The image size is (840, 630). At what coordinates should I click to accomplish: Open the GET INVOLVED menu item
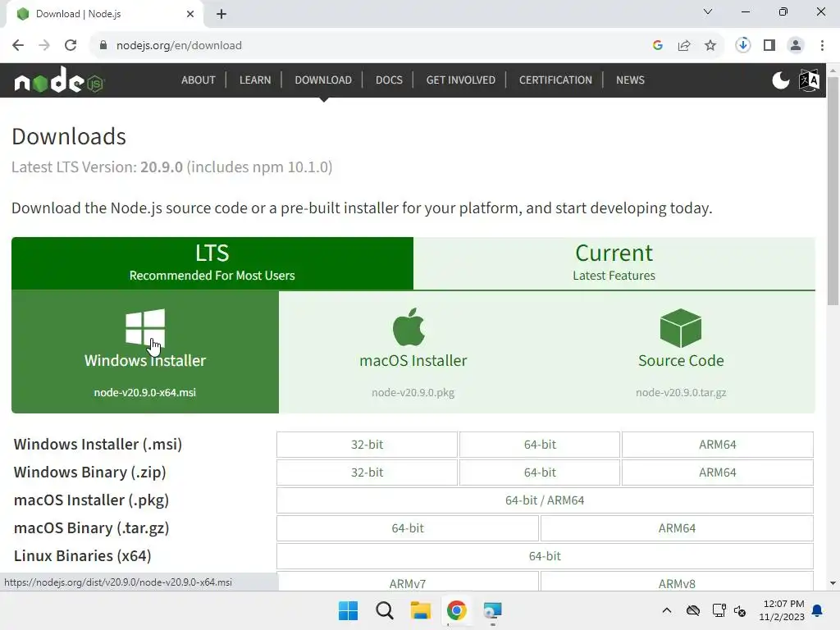tap(461, 80)
